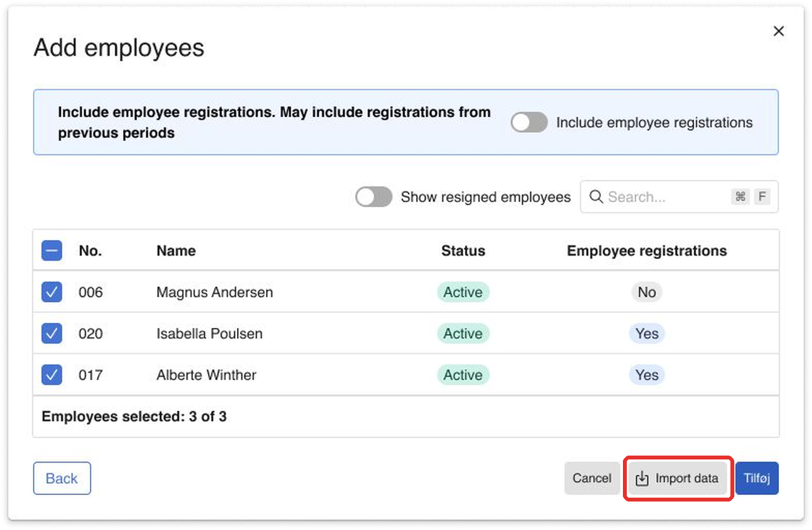Click the Active status badge for Magnus Andersen
The width and height of the screenshot is (812, 530).
(x=463, y=292)
